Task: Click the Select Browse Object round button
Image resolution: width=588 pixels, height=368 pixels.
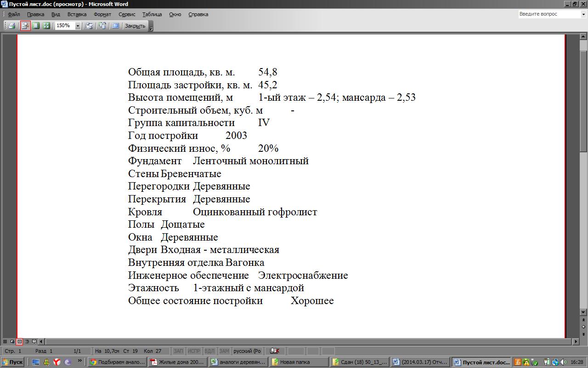Action: [583, 327]
